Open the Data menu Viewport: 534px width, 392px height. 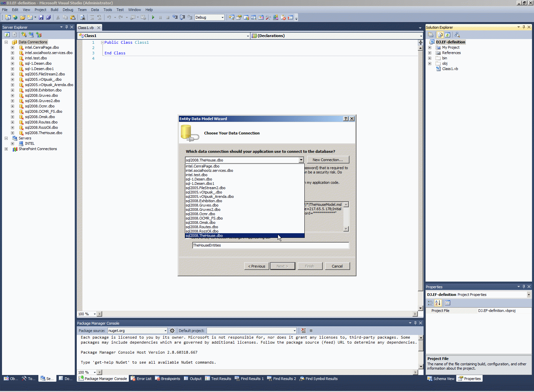click(95, 10)
